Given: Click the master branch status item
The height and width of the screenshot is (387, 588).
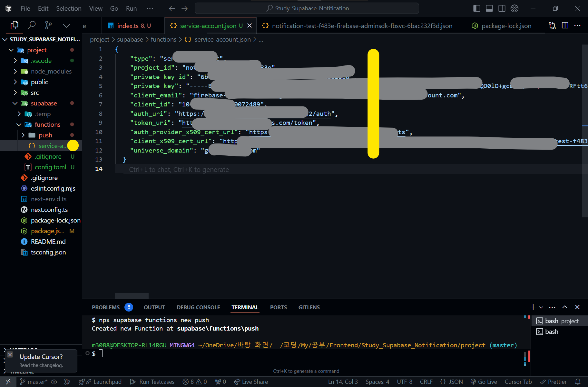Looking at the screenshot, I should [x=34, y=382].
